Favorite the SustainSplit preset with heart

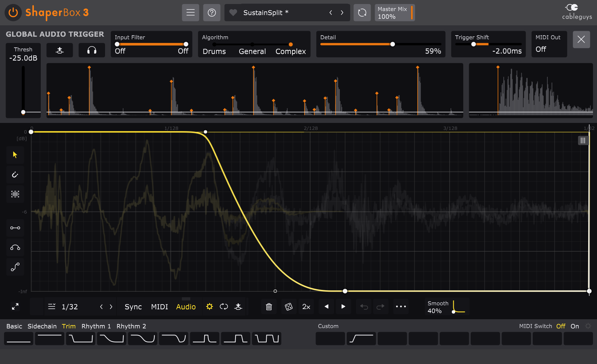(233, 12)
